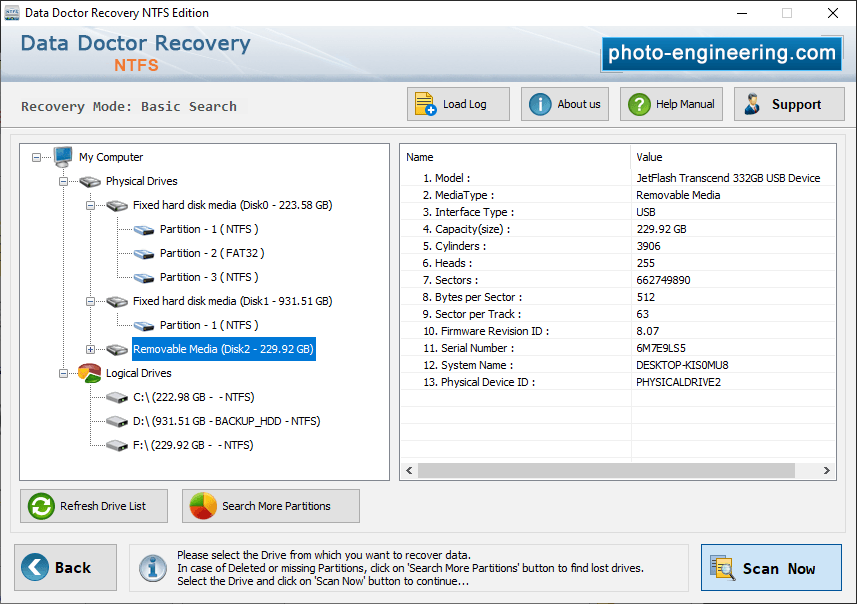Screen dimensions: 857x604
Task: Go Back to previous screen
Action: click(x=66, y=567)
